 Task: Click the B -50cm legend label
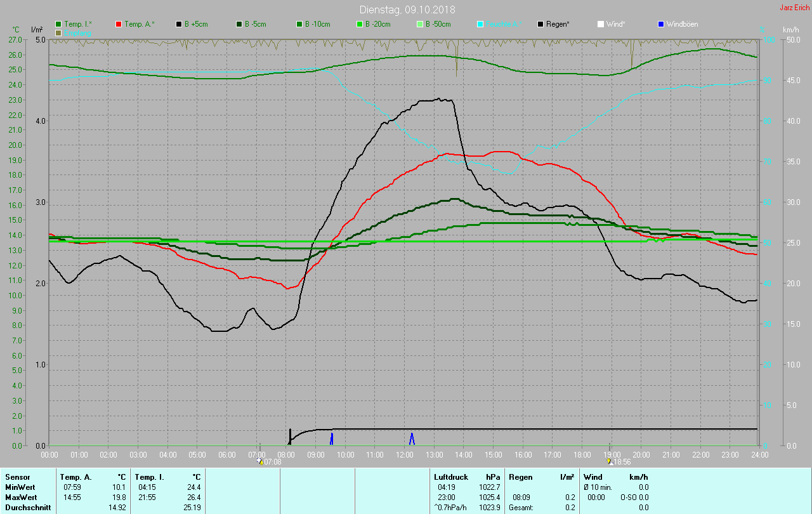[x=438, y=24]
